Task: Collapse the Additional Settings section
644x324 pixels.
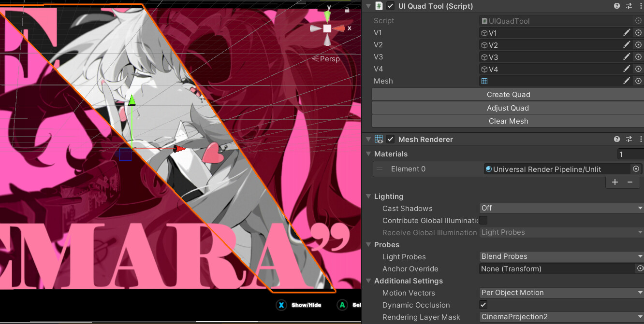Action: 369,281
